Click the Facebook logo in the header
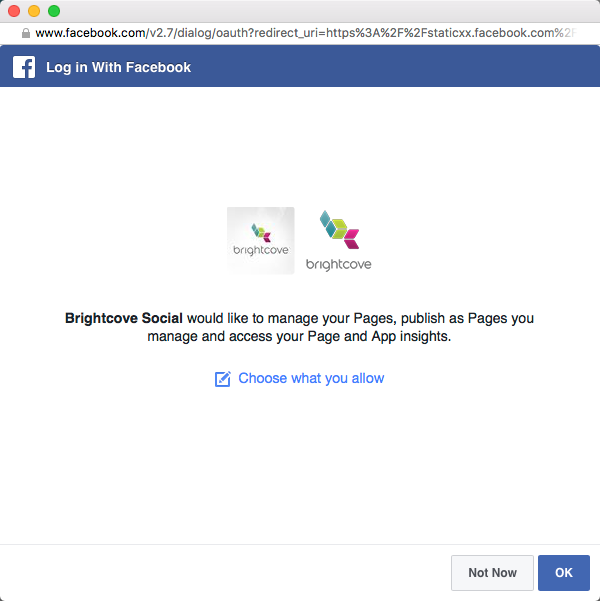 pos(24,68)
